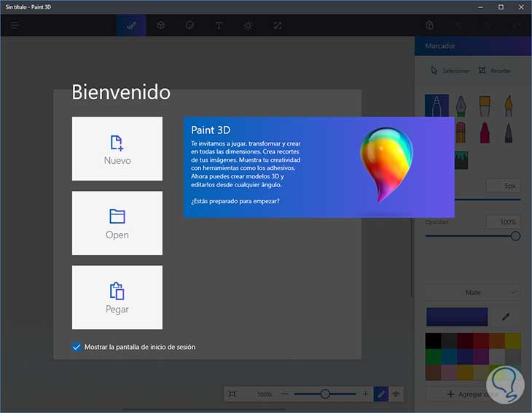Choose the Pixel pen brush
Viewport: 532px width, 413px height.
point(508,133)
